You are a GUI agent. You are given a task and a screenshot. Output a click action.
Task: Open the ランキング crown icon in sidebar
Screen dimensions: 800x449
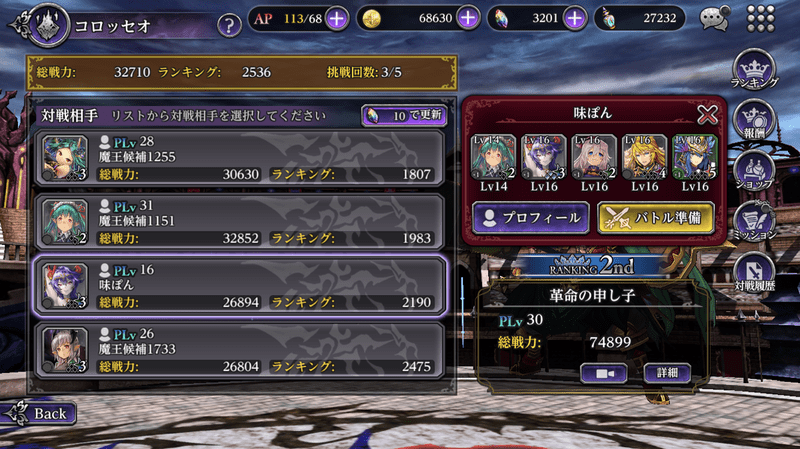[x=754, y=69]
